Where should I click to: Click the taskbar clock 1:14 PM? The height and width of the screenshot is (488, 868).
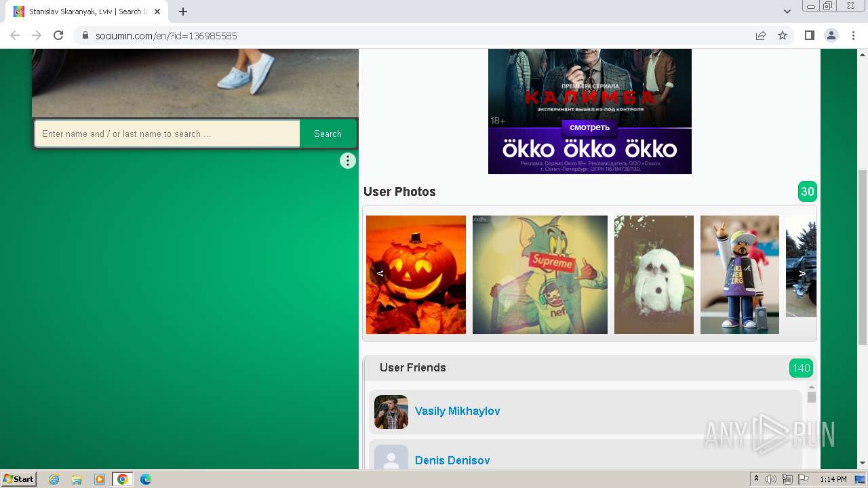pos(833,479)
